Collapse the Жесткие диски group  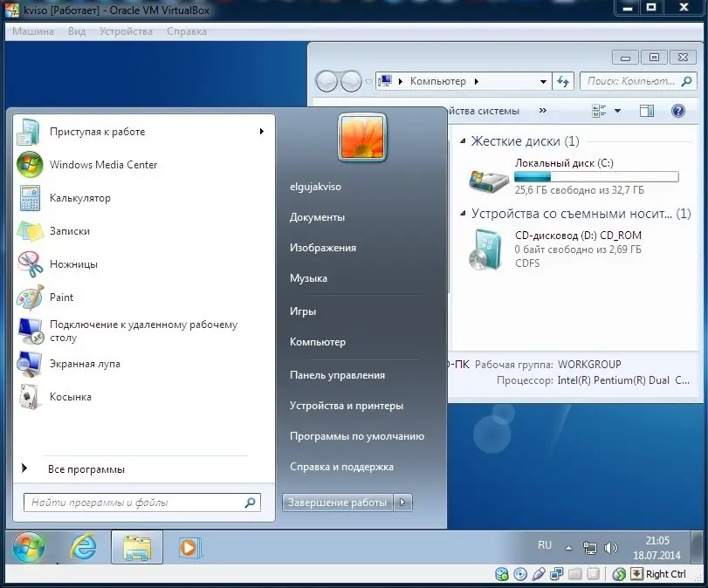click(463, 141)
